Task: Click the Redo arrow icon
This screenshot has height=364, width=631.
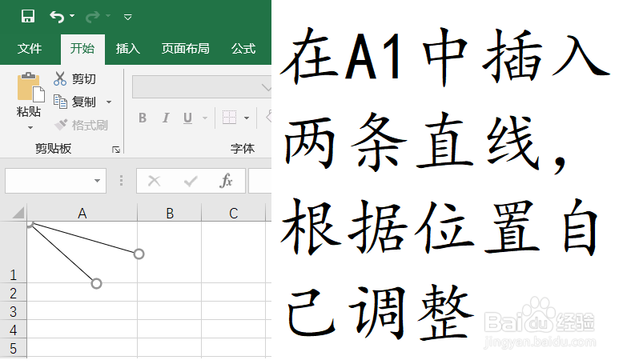Action: coord(92,17)
